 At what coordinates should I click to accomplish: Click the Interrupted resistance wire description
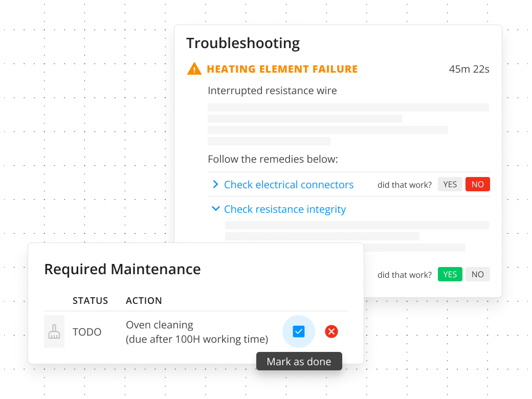coord(272,91)
